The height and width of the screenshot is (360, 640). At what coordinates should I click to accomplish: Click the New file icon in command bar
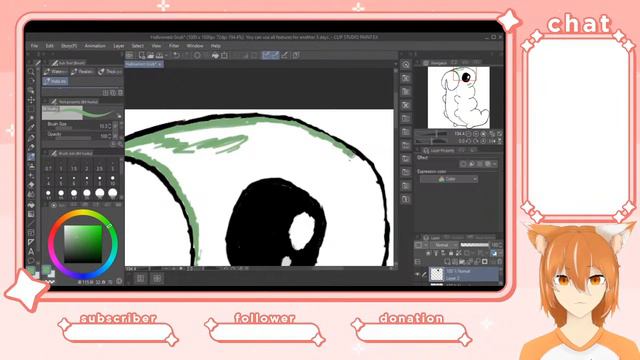[x=142, y=55]
